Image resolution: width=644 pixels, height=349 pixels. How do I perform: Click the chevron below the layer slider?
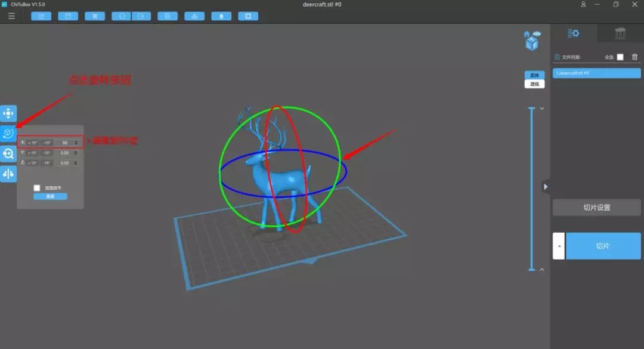tap(541, 270)
